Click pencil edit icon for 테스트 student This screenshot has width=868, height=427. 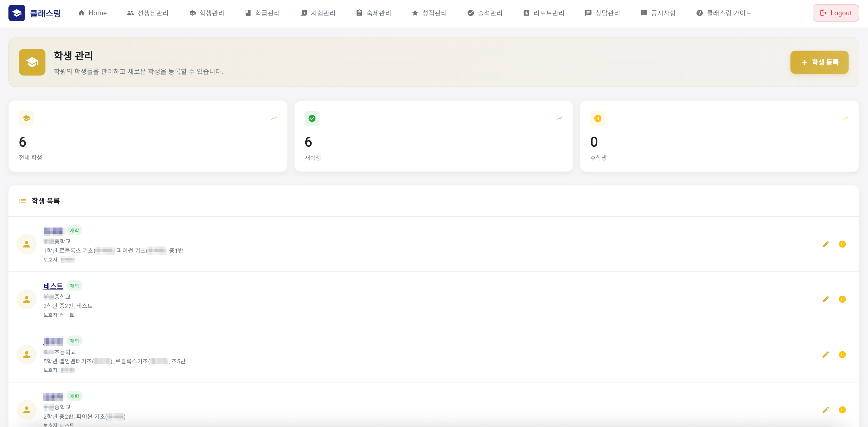(826, 299)
